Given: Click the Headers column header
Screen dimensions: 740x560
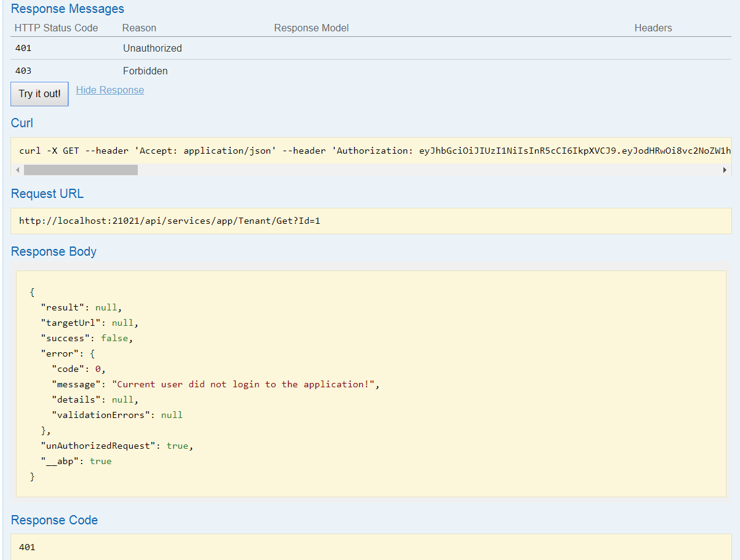Looking at the screenshot, I should (653, 28).
